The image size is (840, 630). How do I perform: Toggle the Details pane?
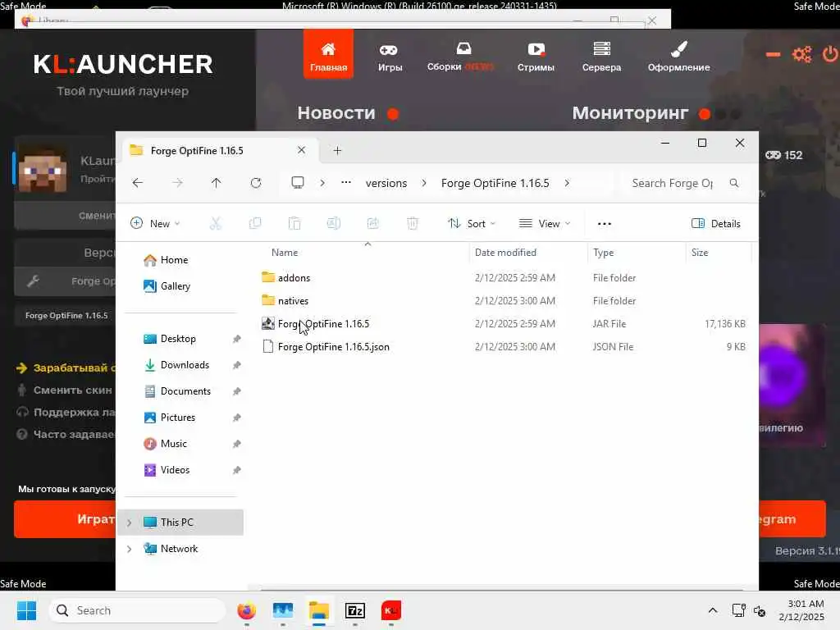tap(716, 223)
